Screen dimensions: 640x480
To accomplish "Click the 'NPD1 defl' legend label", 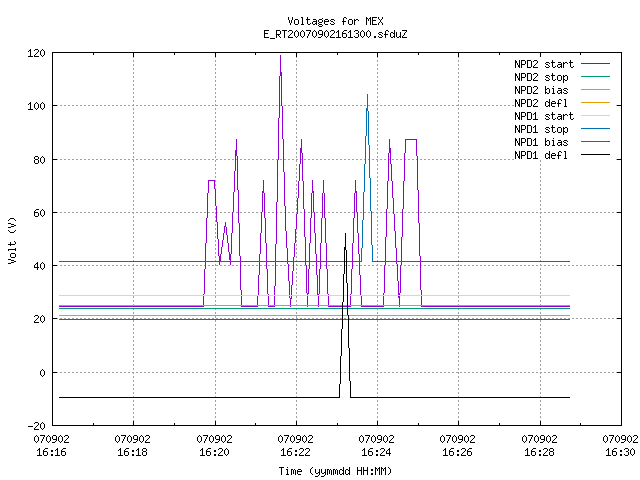I will (x=541, y=156).
